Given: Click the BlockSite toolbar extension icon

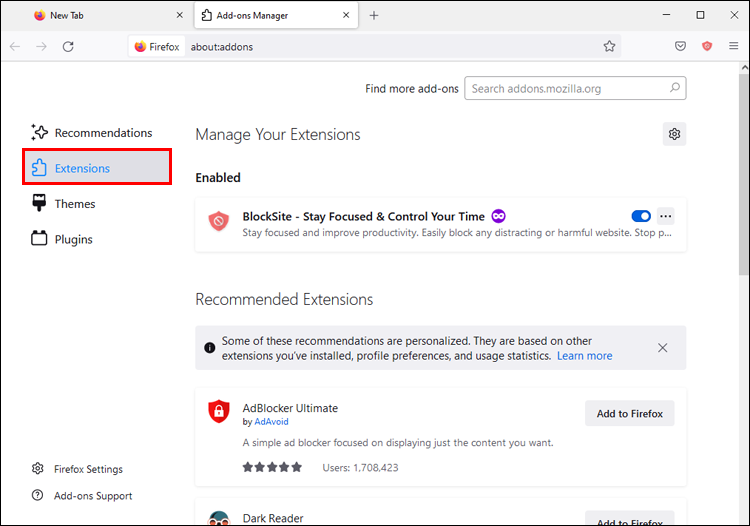Looking at the screenshot, I should 707,46.
